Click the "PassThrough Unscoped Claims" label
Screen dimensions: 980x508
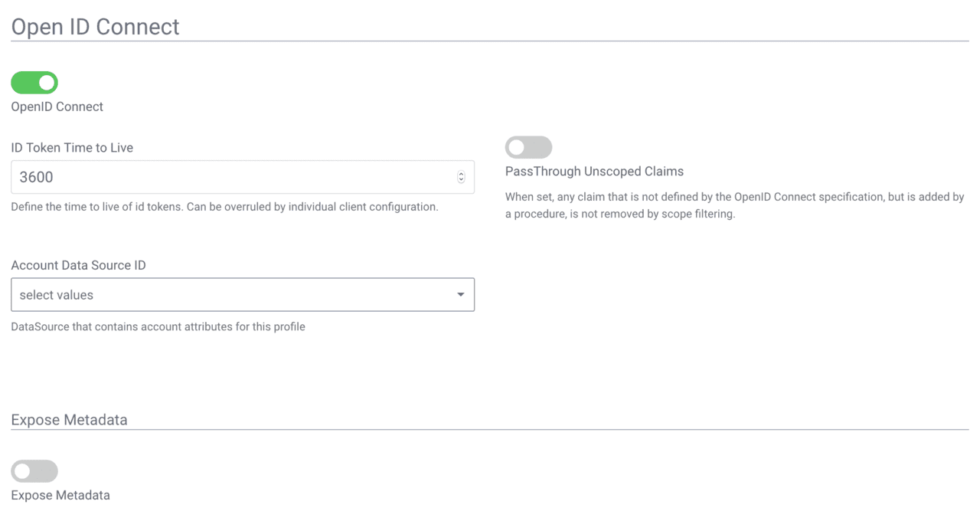(x=594, y=171)
